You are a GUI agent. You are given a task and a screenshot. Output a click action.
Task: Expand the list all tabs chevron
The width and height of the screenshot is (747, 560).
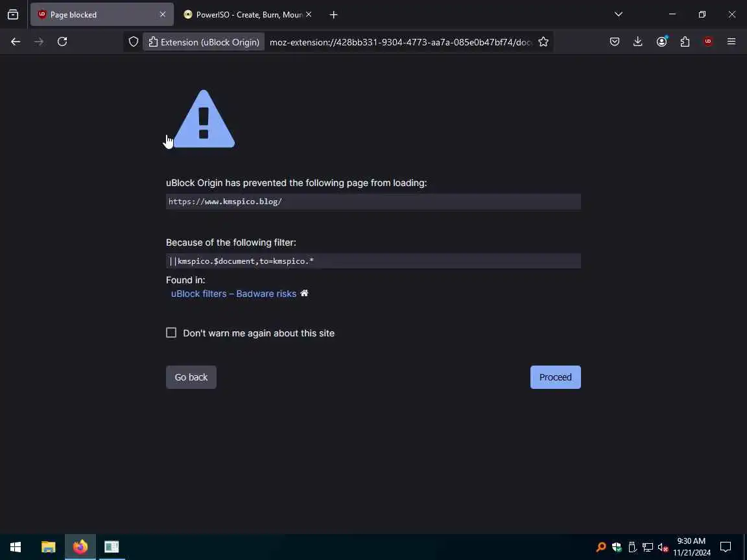[619, 14]
